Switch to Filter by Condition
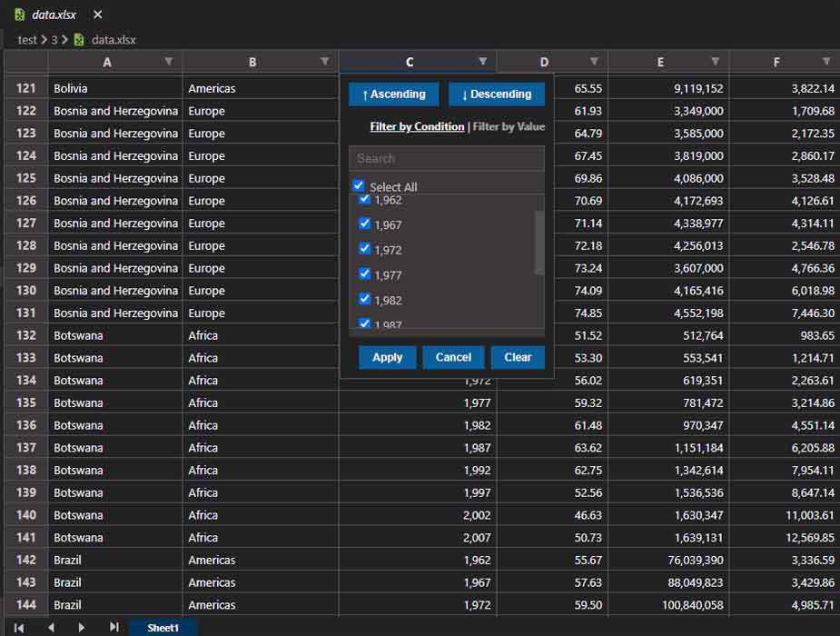 (x=417, y=126)
